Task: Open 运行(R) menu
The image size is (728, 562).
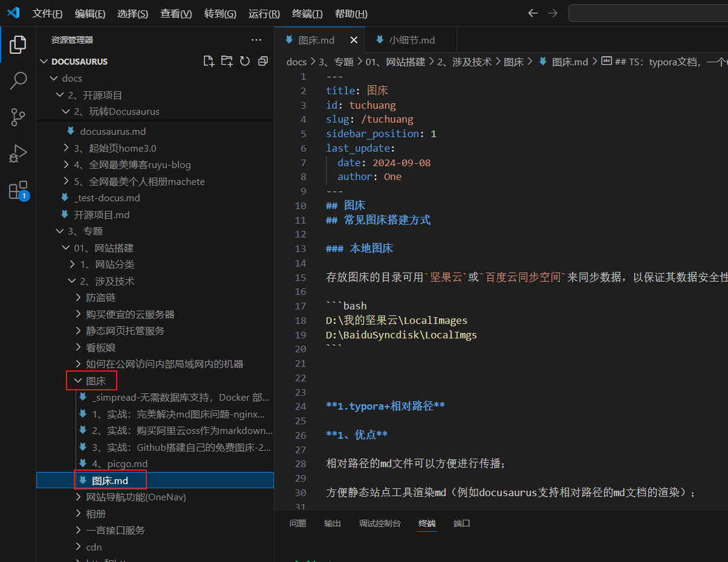Action: click(x=264, y=13)
